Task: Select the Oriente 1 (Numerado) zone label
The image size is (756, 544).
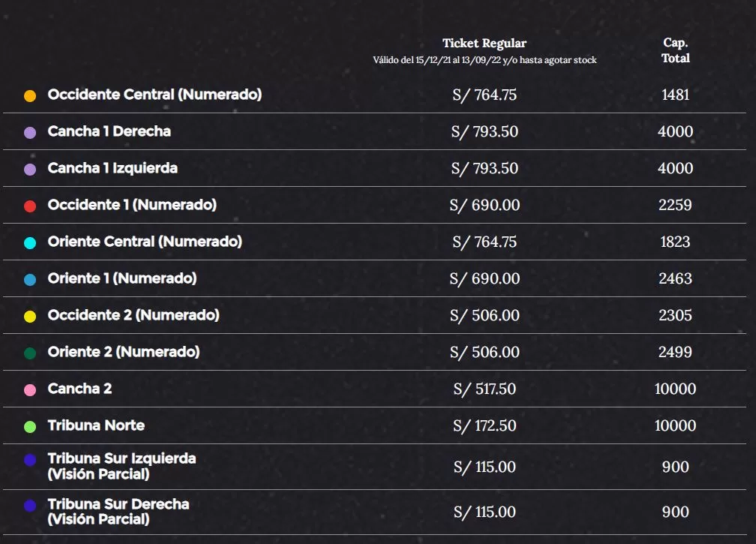Action: [x=122, y=278]
